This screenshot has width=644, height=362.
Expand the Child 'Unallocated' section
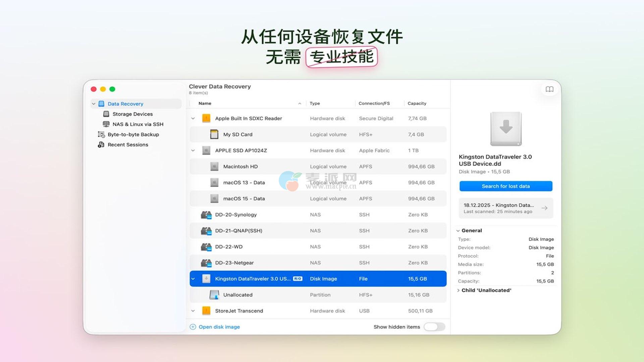tap(458, 290)
